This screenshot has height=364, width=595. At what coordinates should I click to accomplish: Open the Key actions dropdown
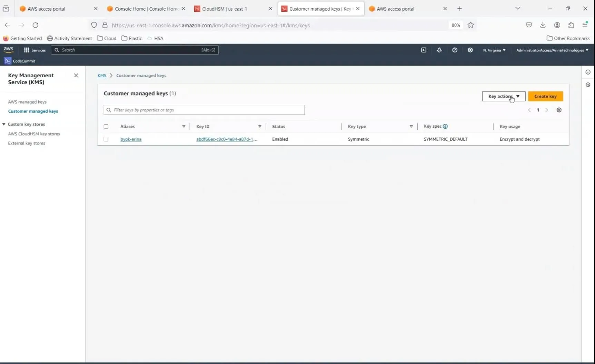[503, 96]
